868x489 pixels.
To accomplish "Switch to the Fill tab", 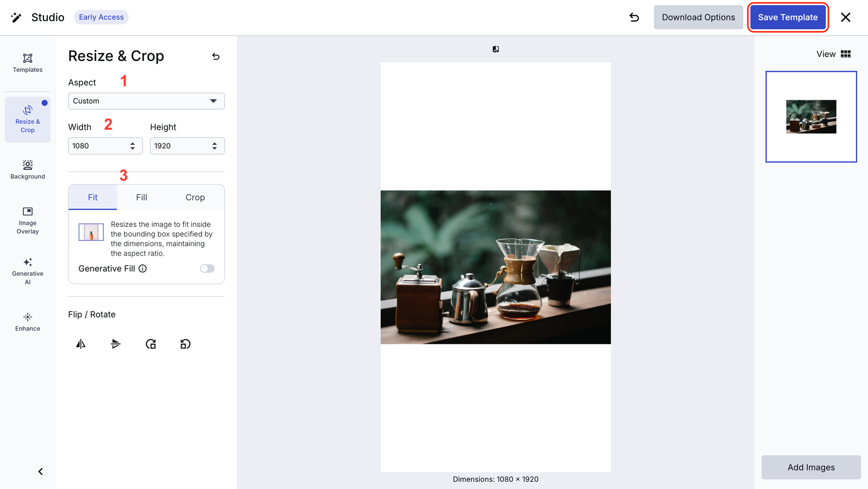I will click(x=142, y=198).
